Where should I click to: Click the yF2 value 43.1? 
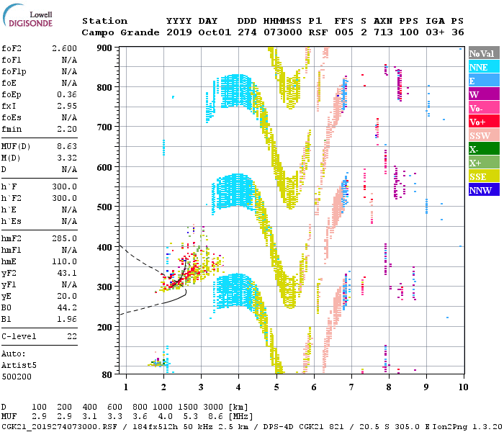[67, 273]
